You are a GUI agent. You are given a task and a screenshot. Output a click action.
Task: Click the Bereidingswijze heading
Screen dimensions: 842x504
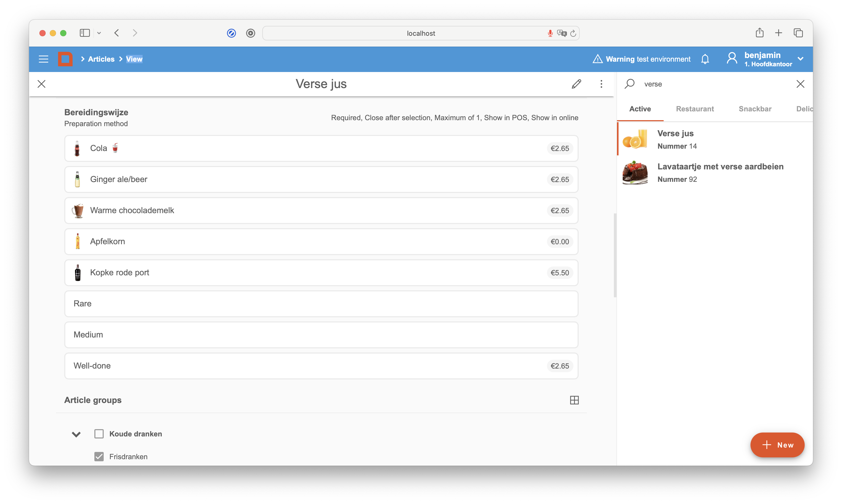tap(96, 112)
